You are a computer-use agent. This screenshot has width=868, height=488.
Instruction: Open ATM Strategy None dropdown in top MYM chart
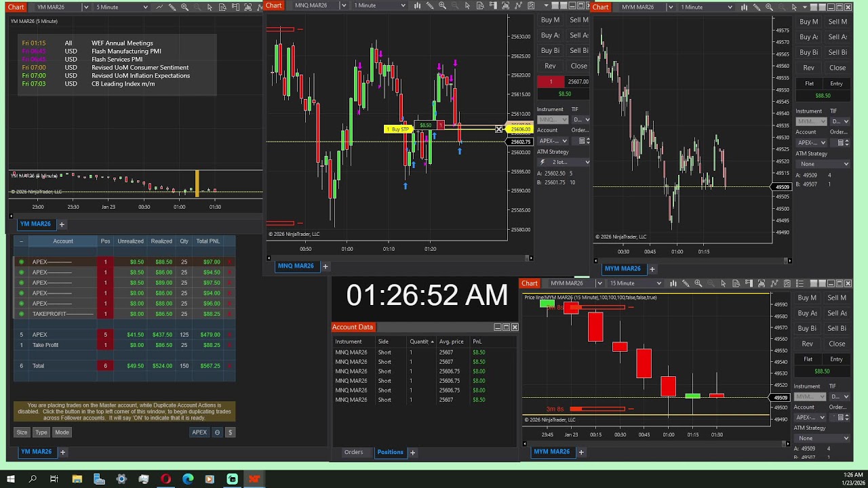(823, 164)
